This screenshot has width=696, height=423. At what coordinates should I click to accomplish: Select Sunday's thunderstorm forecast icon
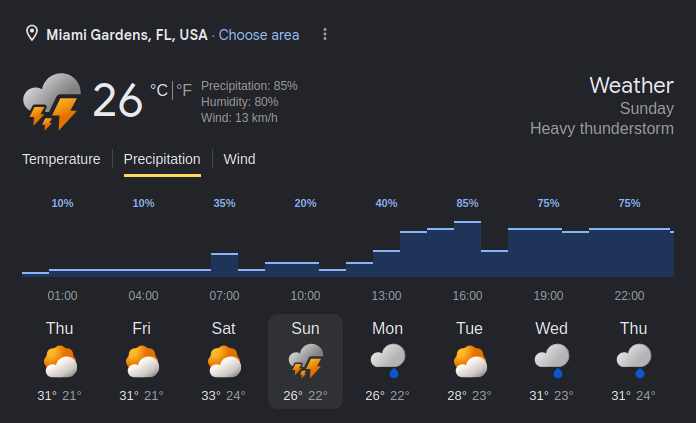click(x=305, y=361)
